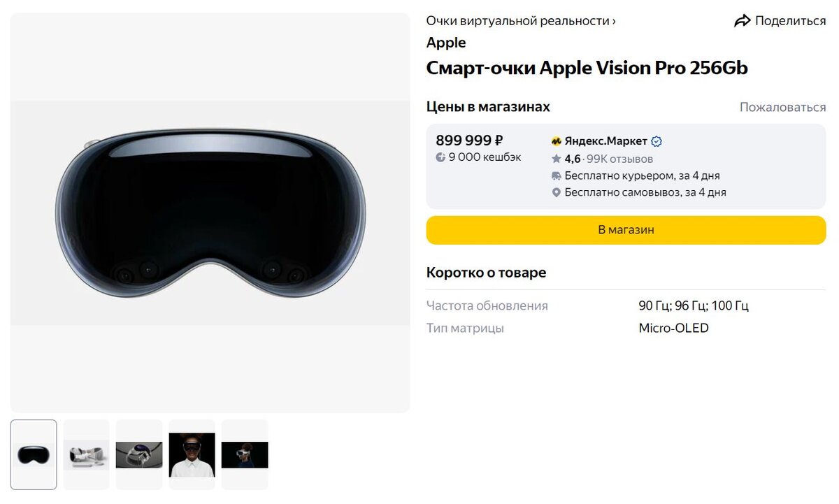Viewport: 839px width, 504px height.
Task: Click the pickup location pin icon
Action: point(557,192)
